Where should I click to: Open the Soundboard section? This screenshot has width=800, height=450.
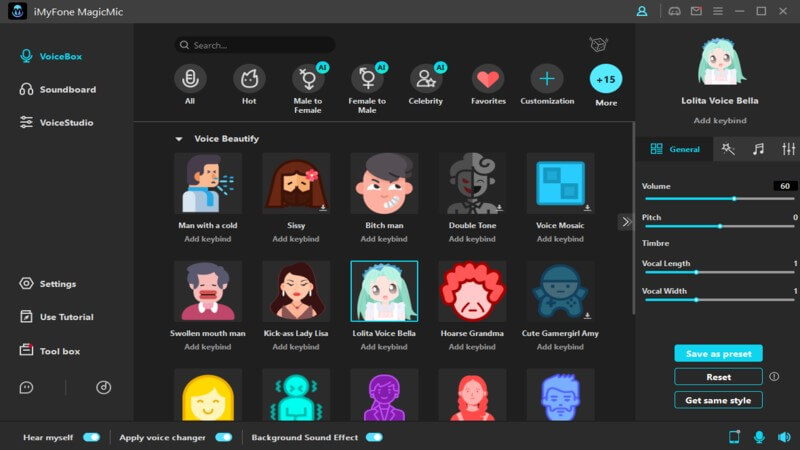(x=58, y=89)
